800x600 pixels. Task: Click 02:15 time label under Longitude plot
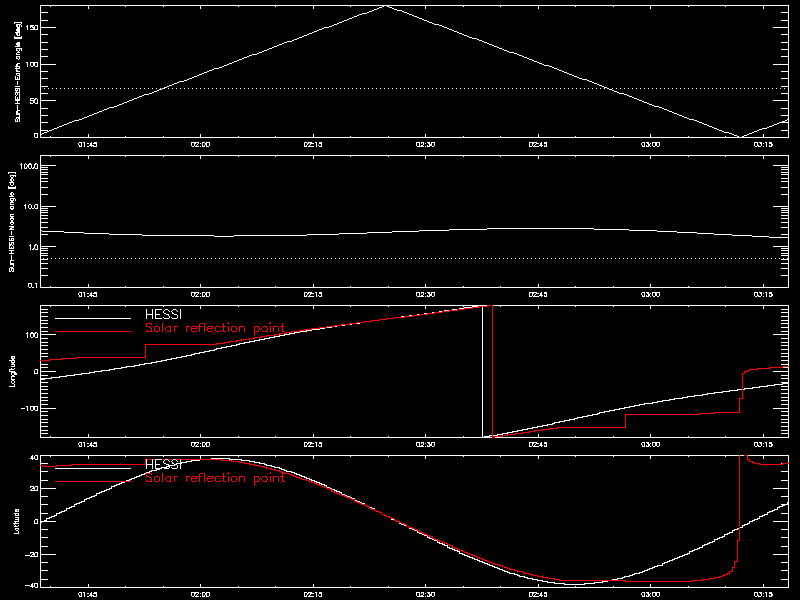pyautogui.click(x=313, y=444)
